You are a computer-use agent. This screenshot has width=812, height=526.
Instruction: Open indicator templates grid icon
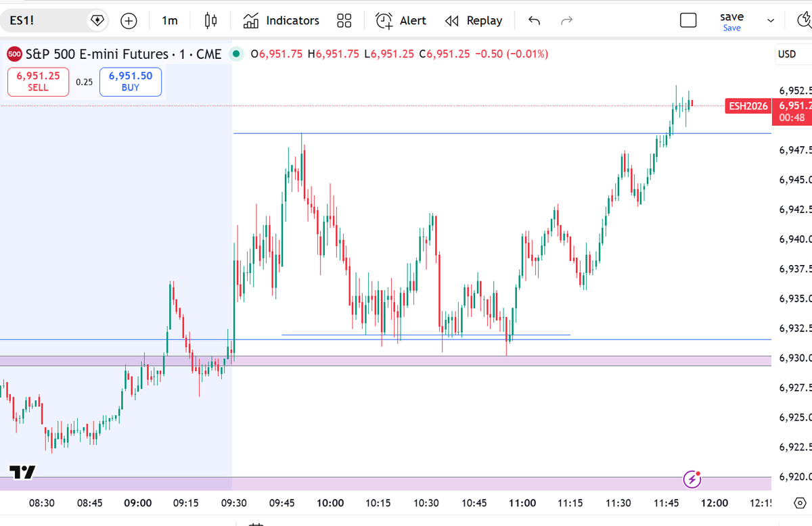click(344, 21)
